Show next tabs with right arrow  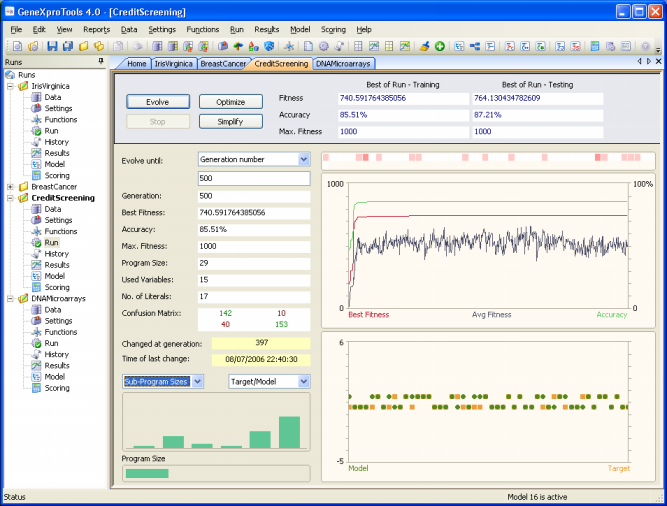[649, 61]
